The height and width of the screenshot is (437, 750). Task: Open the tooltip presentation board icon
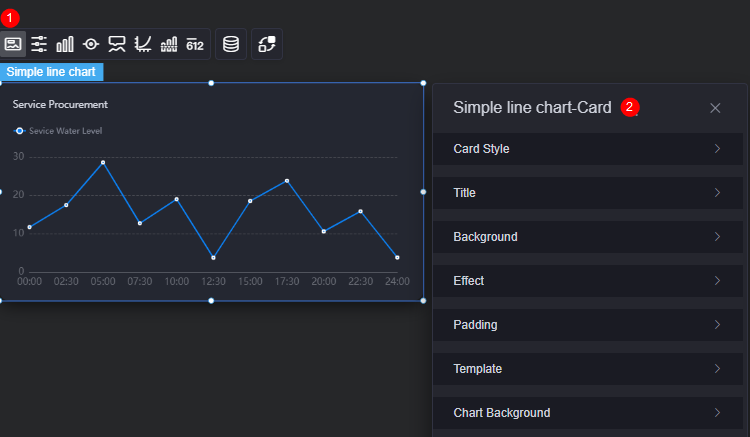[117, 44]
